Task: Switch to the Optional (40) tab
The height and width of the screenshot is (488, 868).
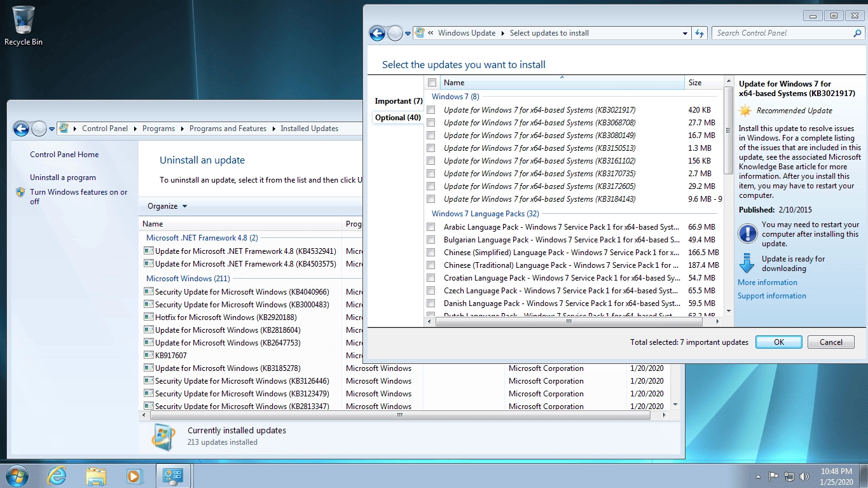Action: [398, 118]
